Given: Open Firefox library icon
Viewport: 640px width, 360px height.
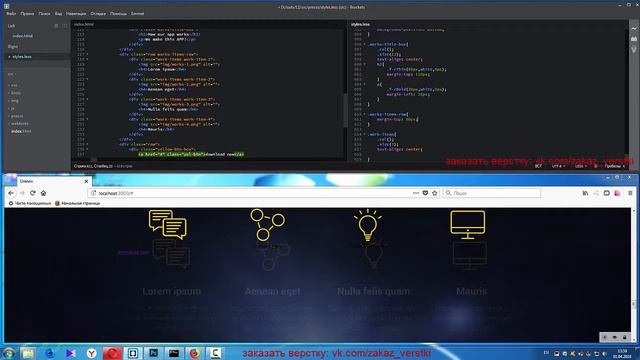Looking at the screenshot, I should coord(585,193).
